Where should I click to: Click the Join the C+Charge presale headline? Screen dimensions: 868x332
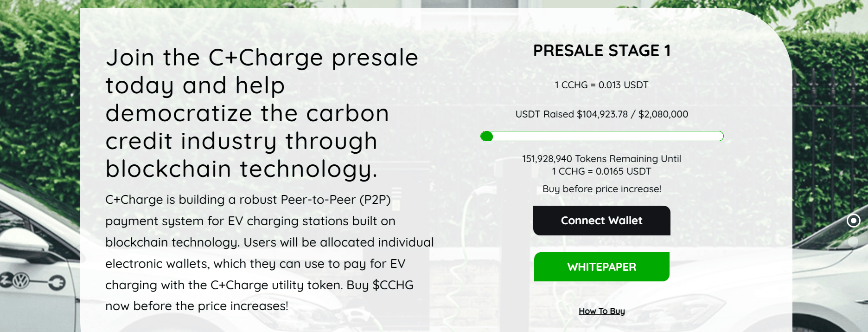[x=262, y=113]
